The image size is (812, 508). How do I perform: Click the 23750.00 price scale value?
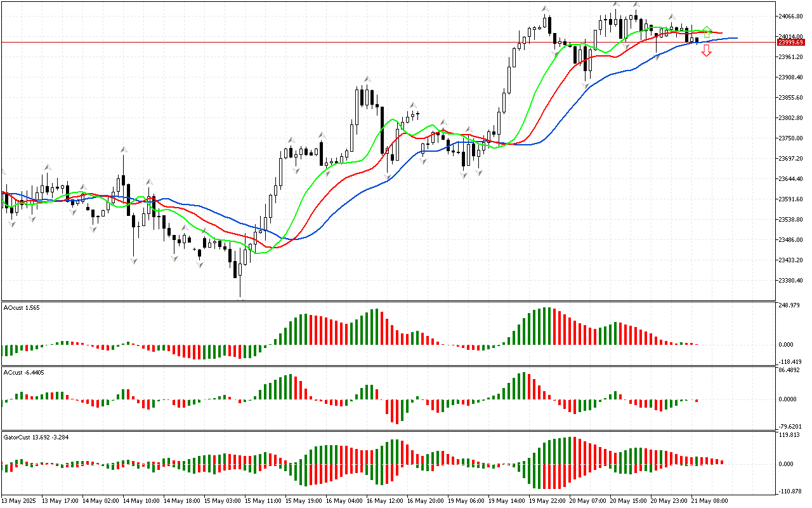click(x=792, y=138)
